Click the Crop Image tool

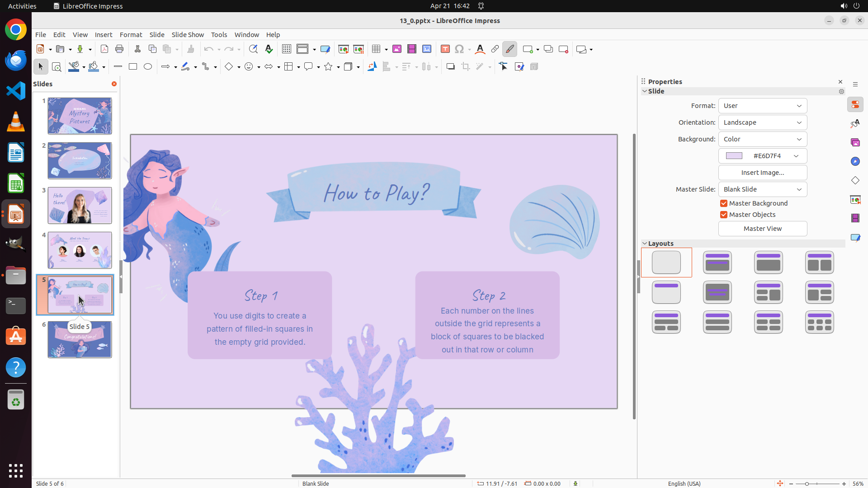pos(465,67)
